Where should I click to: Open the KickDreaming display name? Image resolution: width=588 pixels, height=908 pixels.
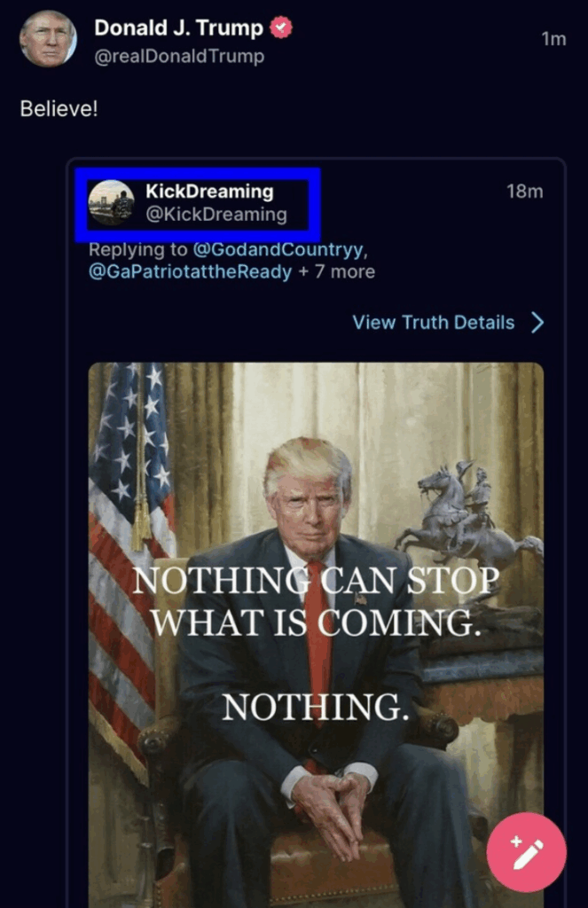209,192
